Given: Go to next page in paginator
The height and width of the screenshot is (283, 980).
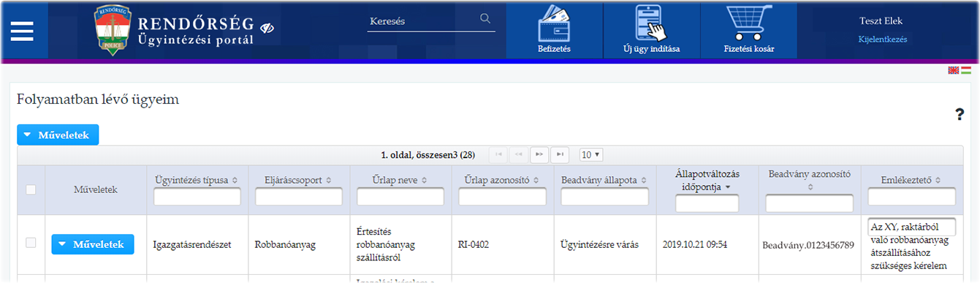Looking at the screenshot, I should [539, 154].
